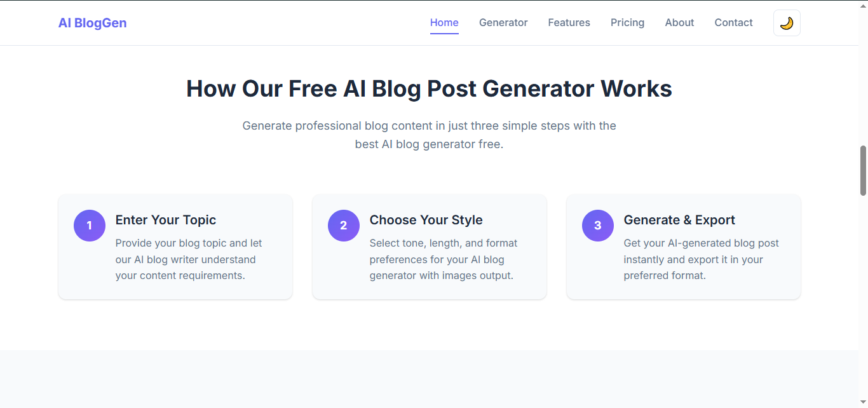The height and width of the screenshot is (408, 868).
Task: Open the Features nav link
Action: coord(569,23)
